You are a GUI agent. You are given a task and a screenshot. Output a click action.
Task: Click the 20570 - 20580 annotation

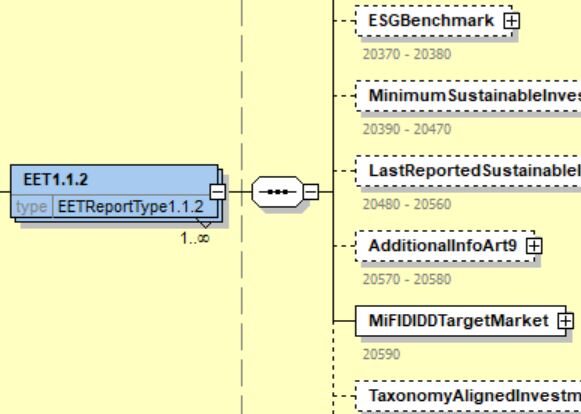point(407,279)
